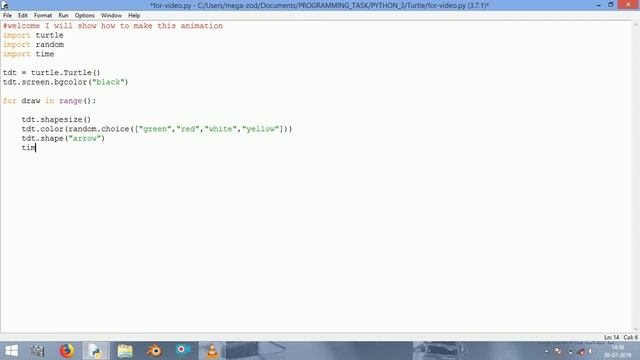Click the "arrow" string in shape line
The width and height of the screenshot is (640, 360).
(84, 138)
